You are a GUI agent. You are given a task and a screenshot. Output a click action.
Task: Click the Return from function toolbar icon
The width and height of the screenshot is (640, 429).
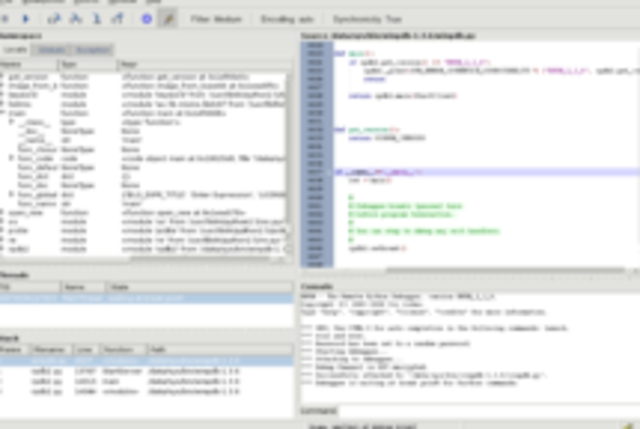(x=118, y=19)
